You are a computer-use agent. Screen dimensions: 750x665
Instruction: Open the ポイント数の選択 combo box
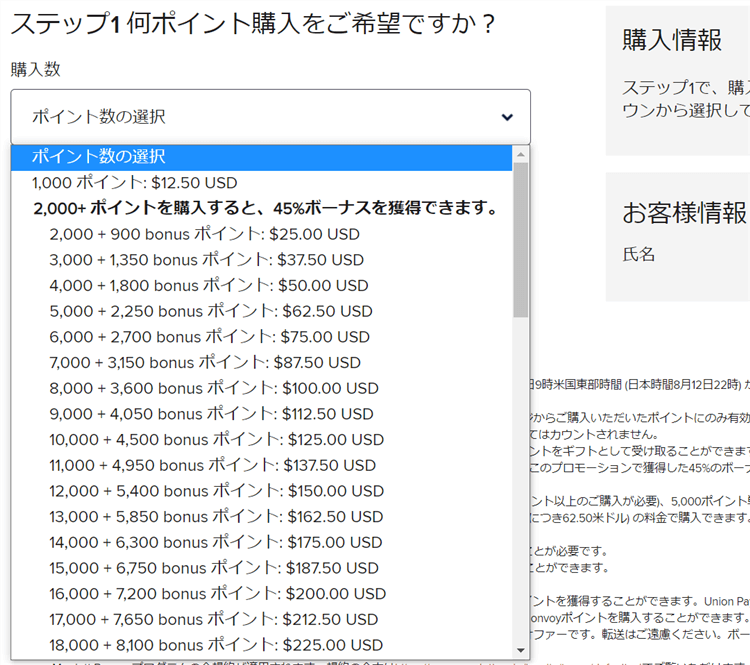pos(270,117)
